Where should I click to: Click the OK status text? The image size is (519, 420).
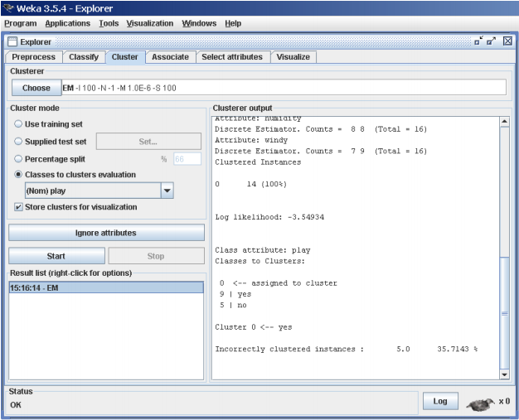click(x=16, y=405)
